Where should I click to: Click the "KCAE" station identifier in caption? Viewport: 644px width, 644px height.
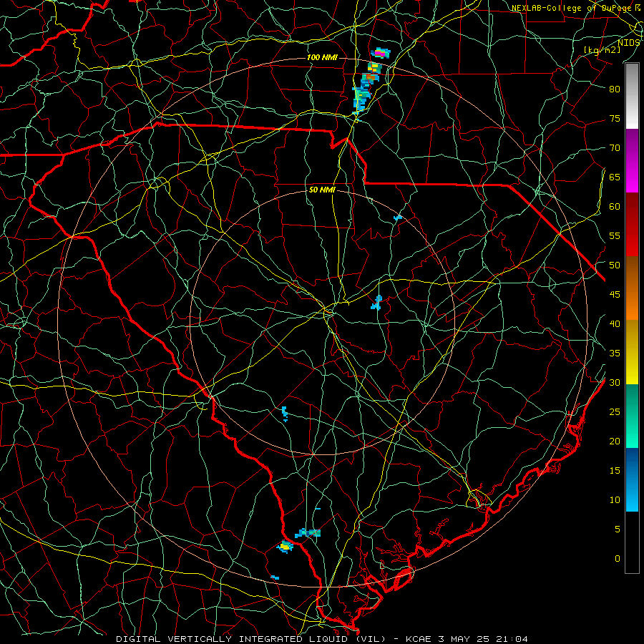click(418, 639)
